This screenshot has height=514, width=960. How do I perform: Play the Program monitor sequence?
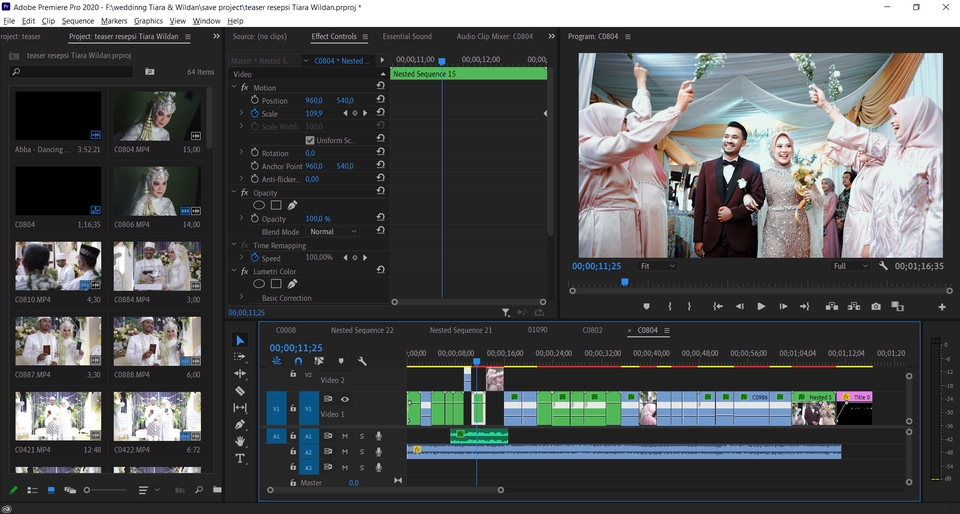coord(761,307)
